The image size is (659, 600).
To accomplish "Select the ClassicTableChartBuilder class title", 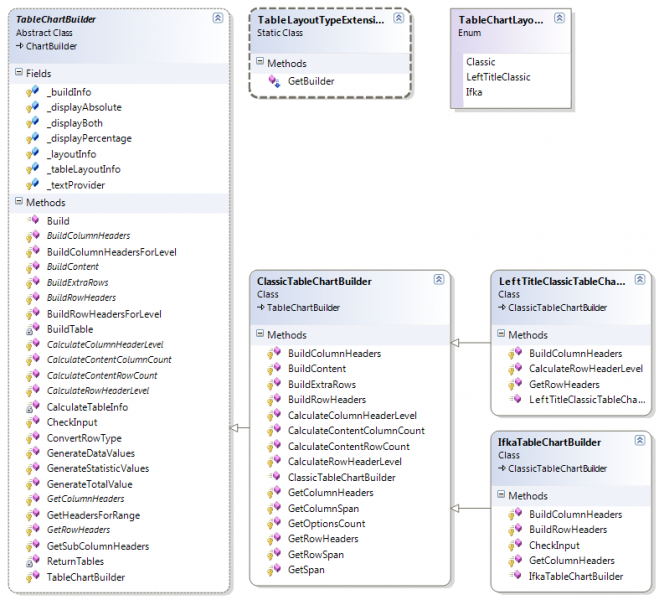I will point(314,281).
